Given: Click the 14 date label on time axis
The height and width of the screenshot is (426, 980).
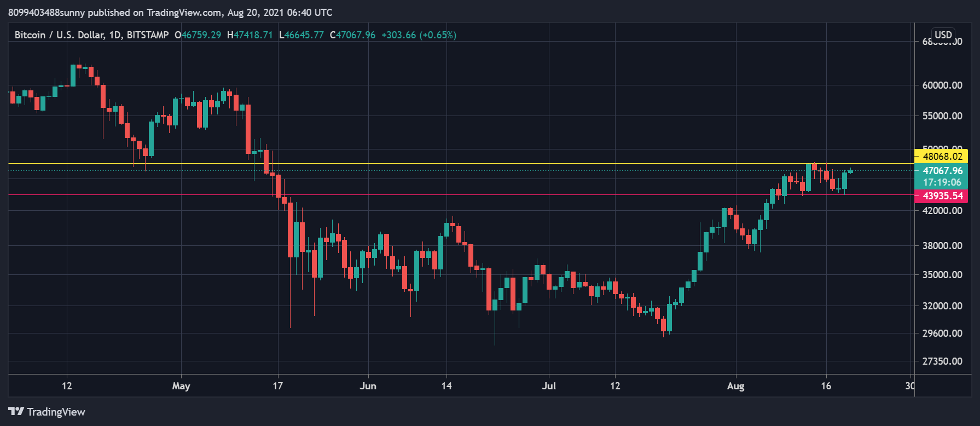Looking at the screenshot, I should tap(446, 386).
